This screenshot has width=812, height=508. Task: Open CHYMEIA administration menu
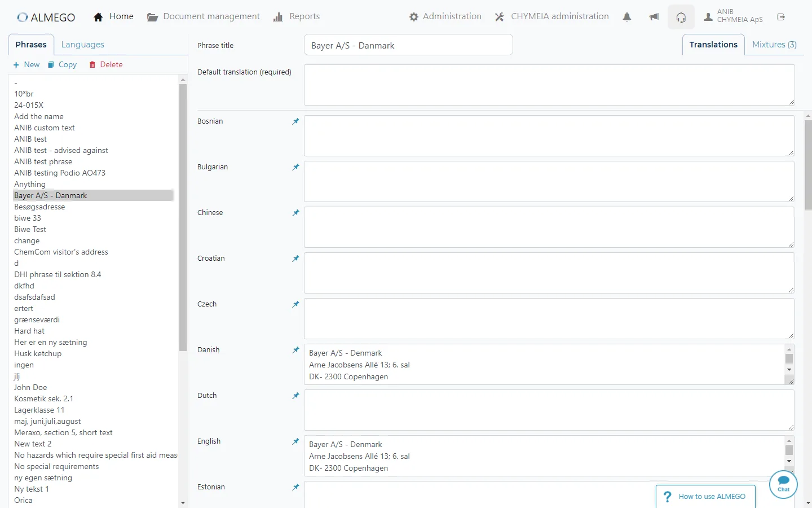click(x=552, y=16)
